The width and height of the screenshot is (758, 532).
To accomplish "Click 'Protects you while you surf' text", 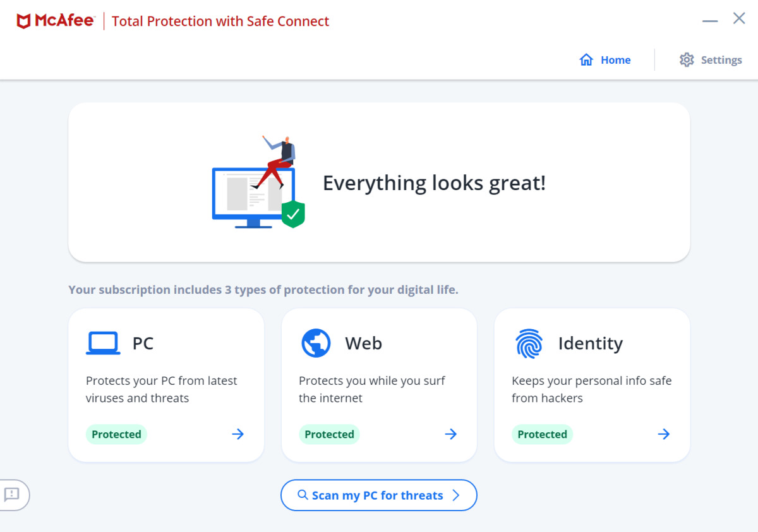I will (371, 389).
